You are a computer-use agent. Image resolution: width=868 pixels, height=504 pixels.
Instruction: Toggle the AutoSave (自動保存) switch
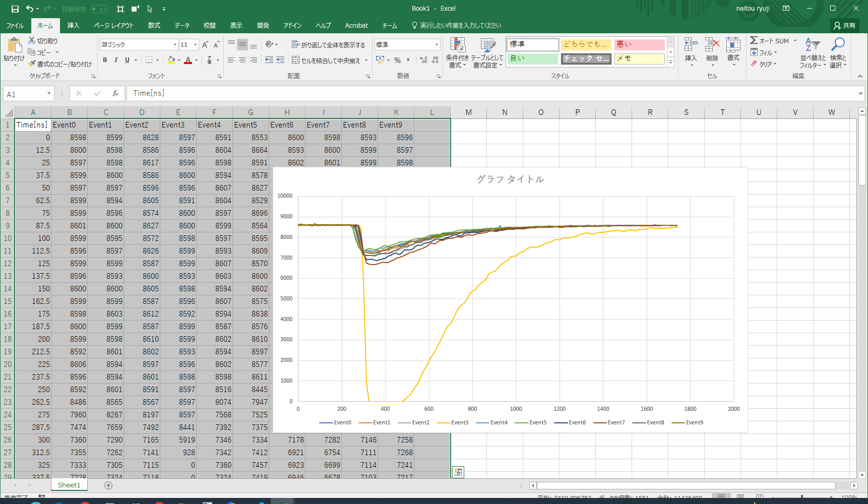click(x=99, y=9)
